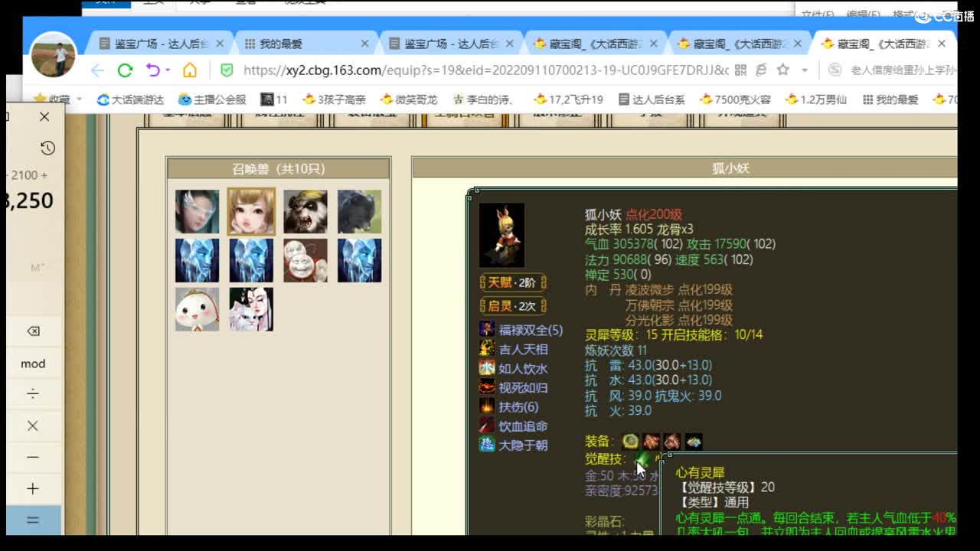Open the 李白的诗 bookmark
Viewport: 980px width, 551px height.
[x=484, y=99]
